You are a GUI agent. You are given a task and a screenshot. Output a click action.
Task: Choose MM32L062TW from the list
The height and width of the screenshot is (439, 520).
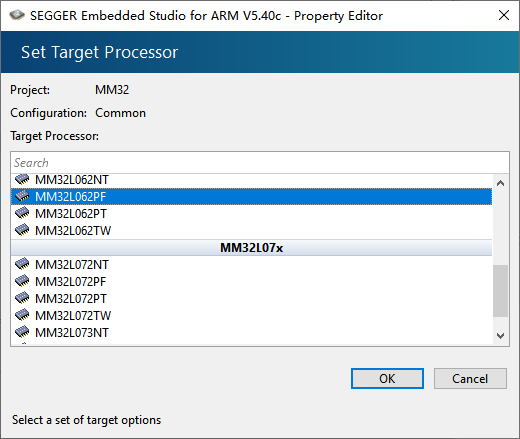tap(251, 231)
